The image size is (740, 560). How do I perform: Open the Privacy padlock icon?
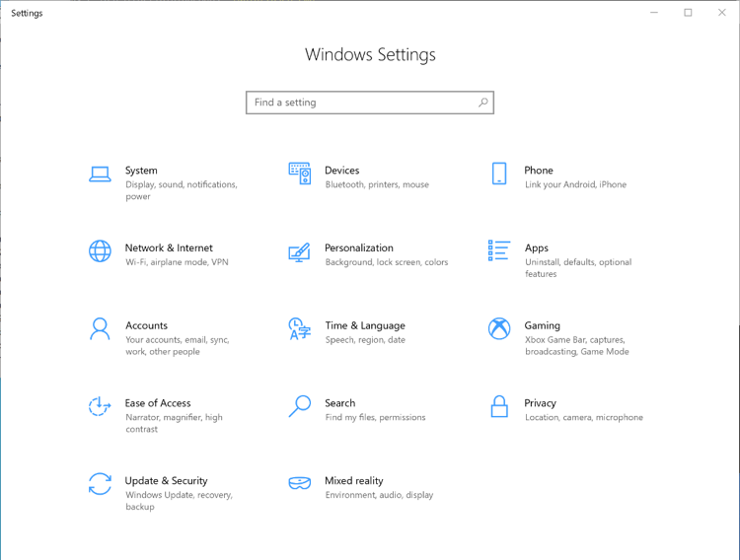coord(499,406)
